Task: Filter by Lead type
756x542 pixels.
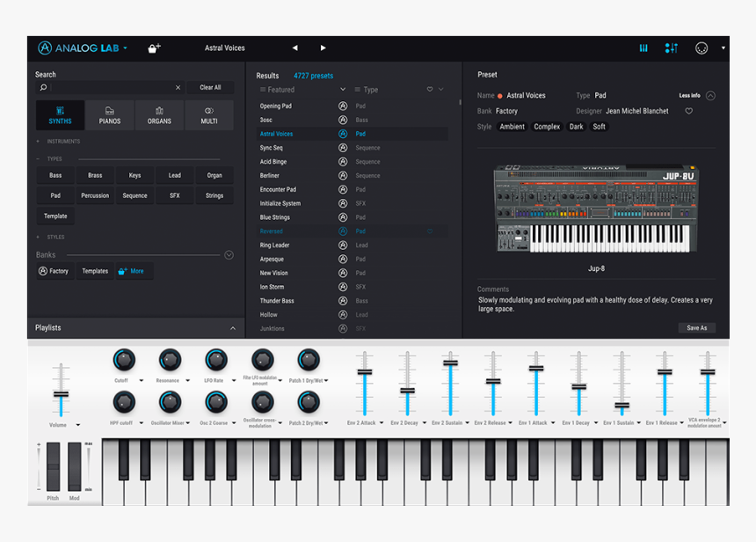Action: (x=175, y=175)
